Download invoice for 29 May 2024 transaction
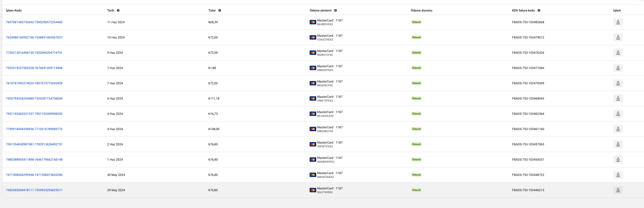 [x=618, y=190]
